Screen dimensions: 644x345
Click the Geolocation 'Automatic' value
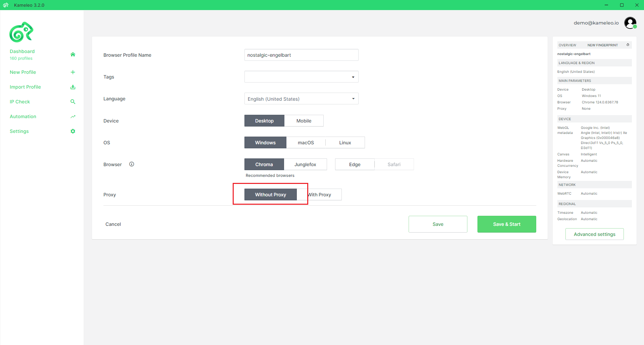[x=589, y=219]
